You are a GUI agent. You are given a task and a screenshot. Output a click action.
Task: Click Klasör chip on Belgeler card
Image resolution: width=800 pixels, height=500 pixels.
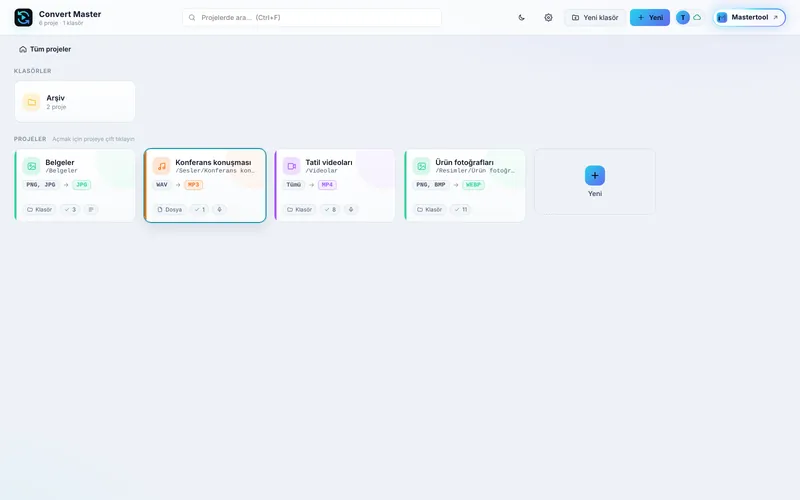39,209
